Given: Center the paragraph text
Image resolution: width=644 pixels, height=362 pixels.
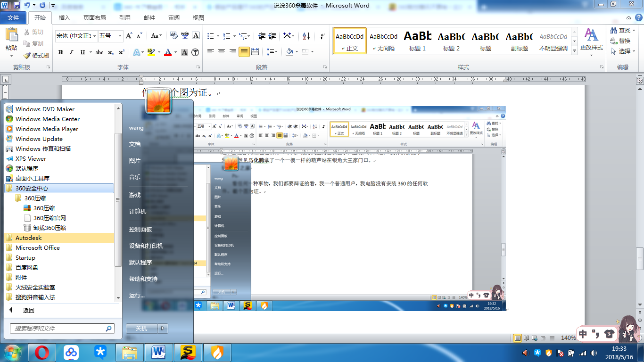Looking at the screenshot, I should (x=222, y=52).
